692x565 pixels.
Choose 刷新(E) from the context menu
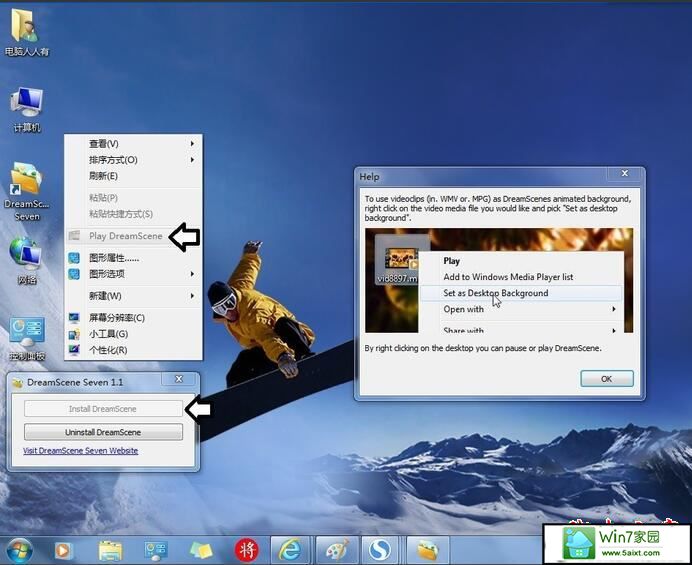[133, 176]
